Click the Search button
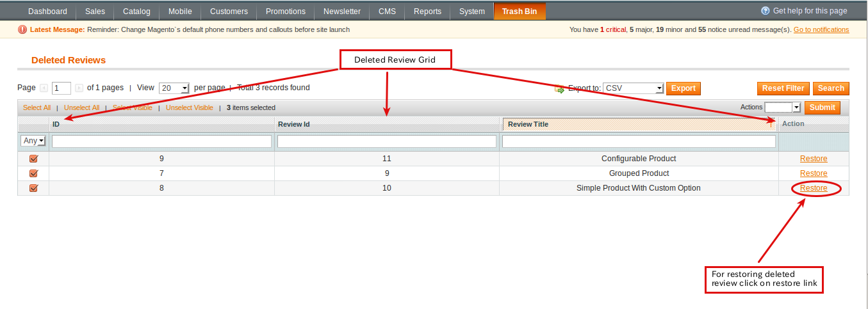The width and height of the screenshot is (868, 309). (831, 88)
